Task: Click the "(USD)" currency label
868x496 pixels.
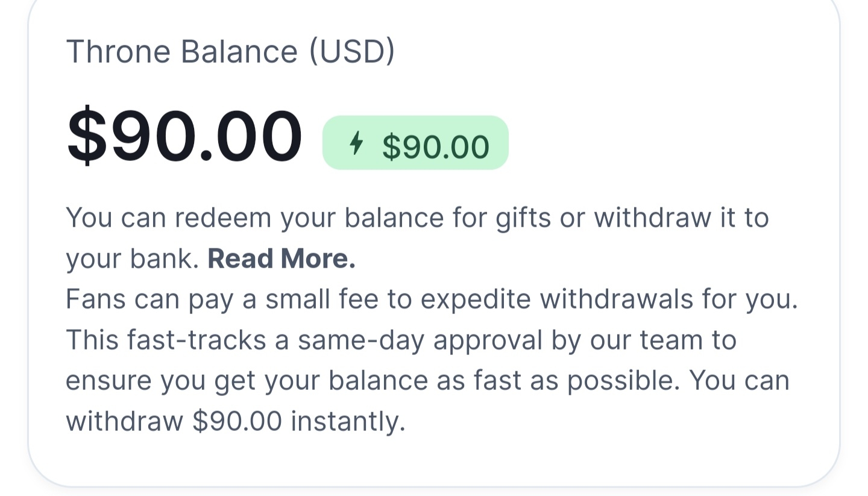Action: (352, 51)
